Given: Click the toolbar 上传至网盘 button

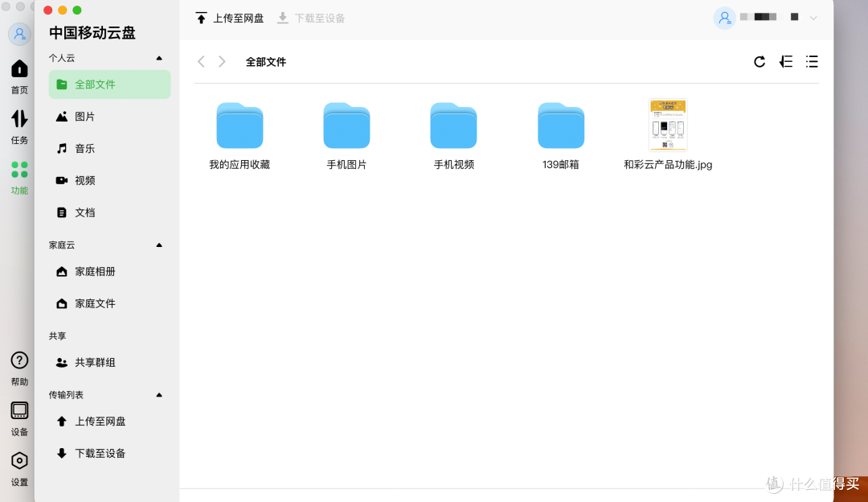Looking at the screenshot, I should click(230, 19).
